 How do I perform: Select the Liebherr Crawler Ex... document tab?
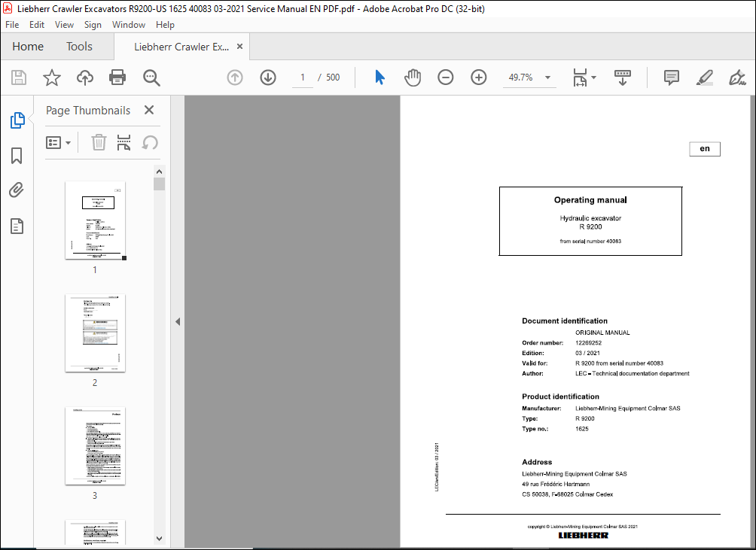pos(181,47)
